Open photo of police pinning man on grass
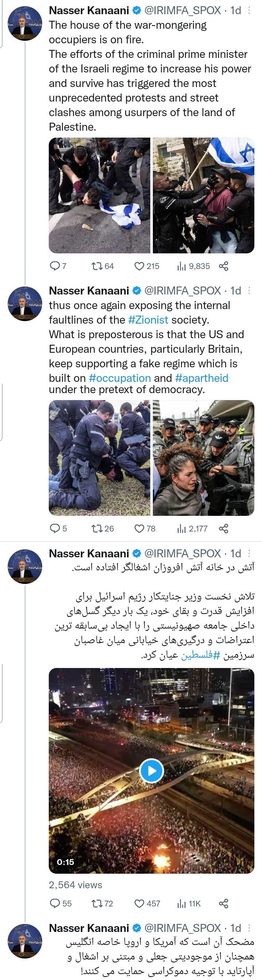262x980 pixels. tap(99, 458)
